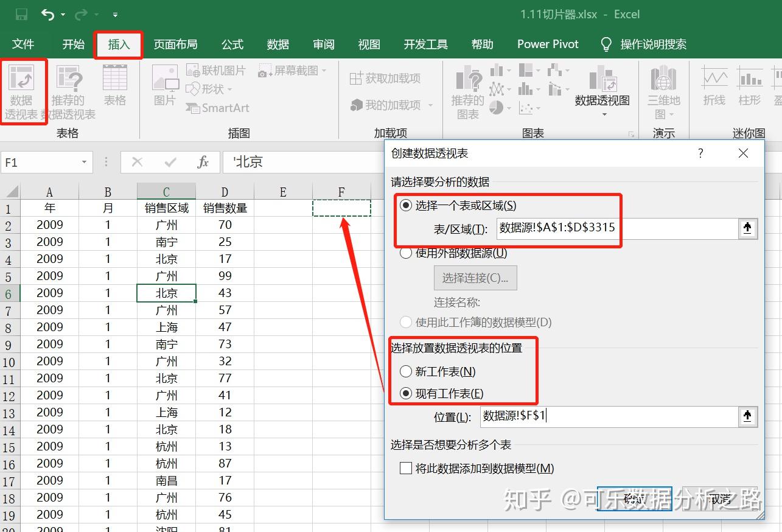Select column C header
The height and width of the screenshot is (532, 782).
[x=166, y=192]
